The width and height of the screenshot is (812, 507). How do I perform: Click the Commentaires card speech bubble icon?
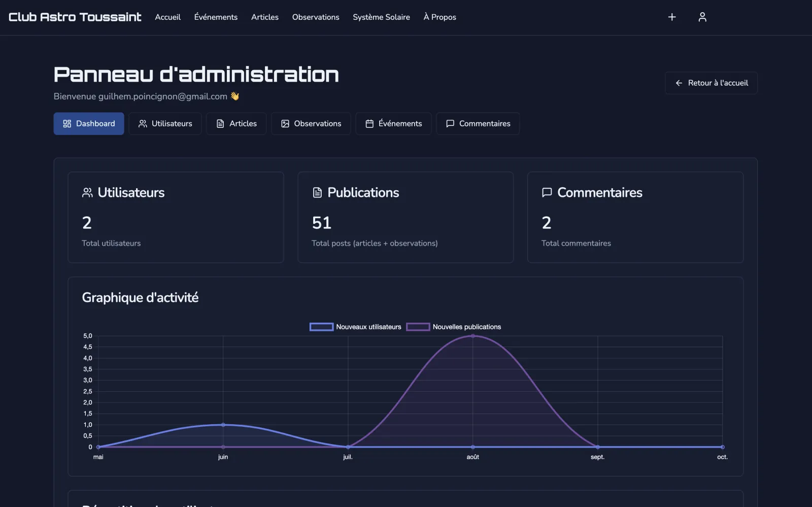(x=547, y=193)
